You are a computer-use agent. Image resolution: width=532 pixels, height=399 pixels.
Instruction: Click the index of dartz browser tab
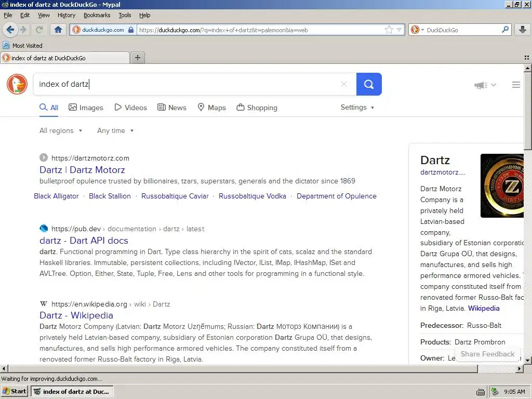pos(65,58)
